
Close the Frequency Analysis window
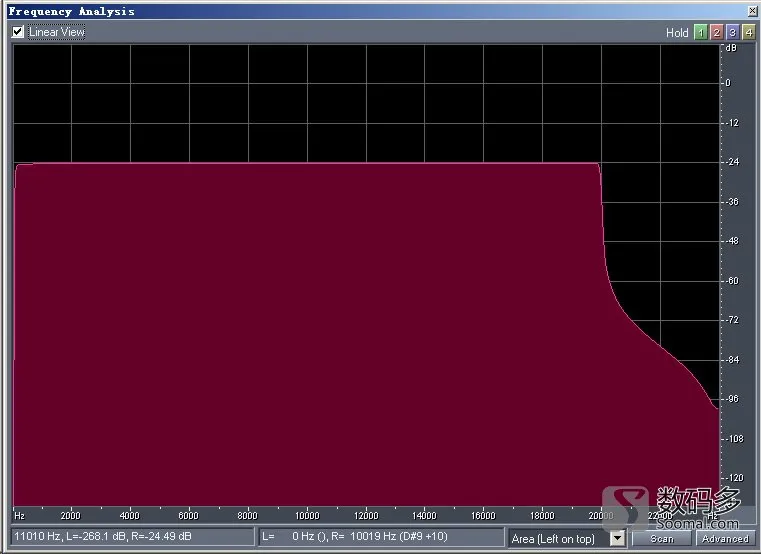click(x=752, y=11)
